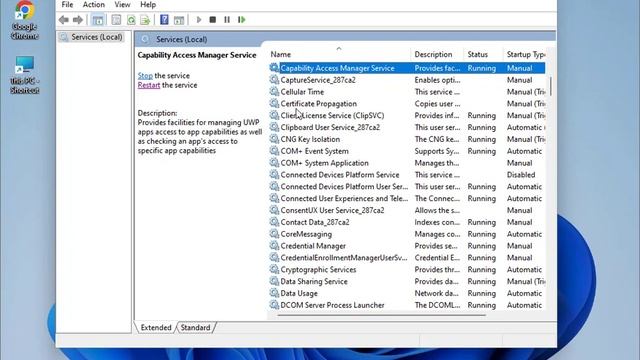
Task: Select Data Sharing Service row
Action: pos(407,281)
